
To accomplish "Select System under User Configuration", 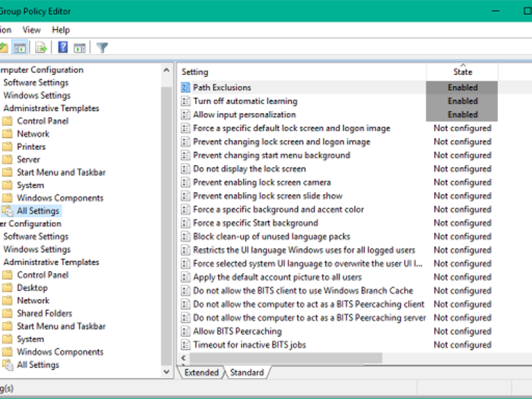I will point(30,339).
